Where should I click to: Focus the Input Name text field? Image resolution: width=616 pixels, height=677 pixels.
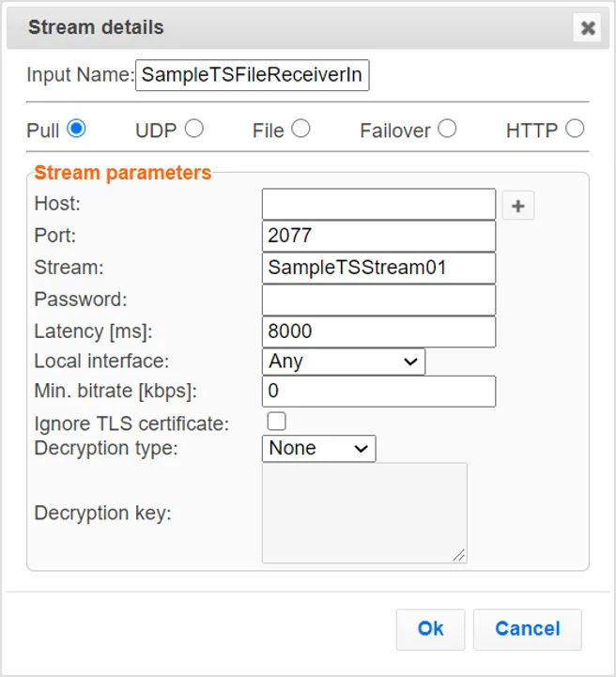coord(253,76)
